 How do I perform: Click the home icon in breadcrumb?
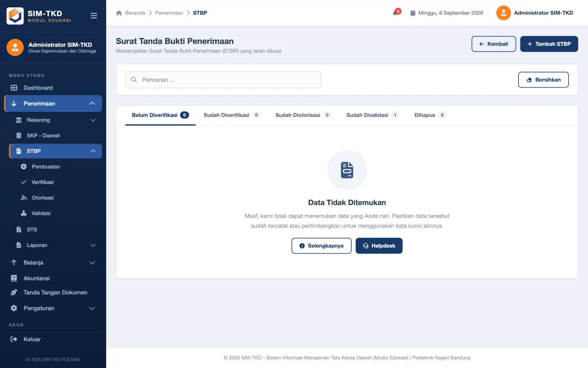[x=119, y=13]
